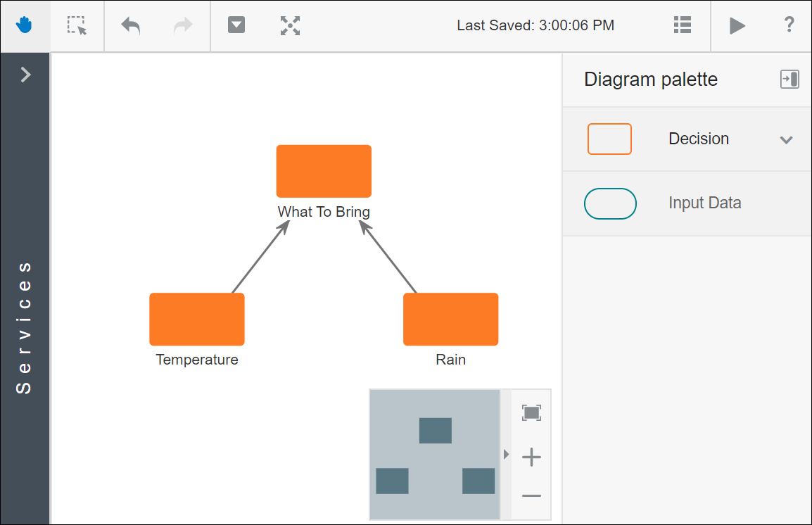
Task: Select the orange Rain node
Action: pos(450,319)
